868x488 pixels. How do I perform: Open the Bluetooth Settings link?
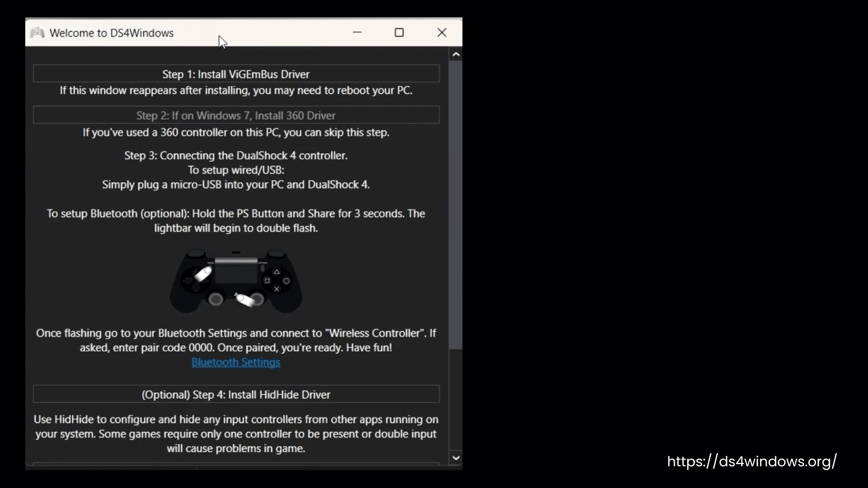tap(236, 362)
